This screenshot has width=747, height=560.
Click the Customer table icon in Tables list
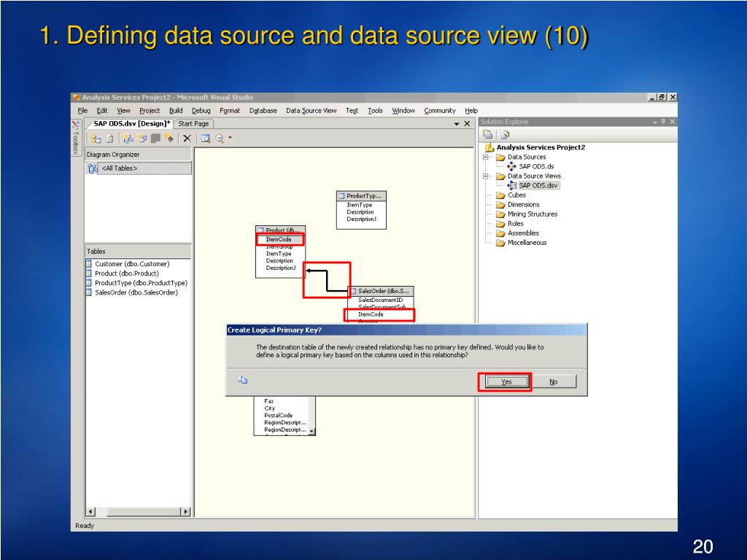pos(88,263)
